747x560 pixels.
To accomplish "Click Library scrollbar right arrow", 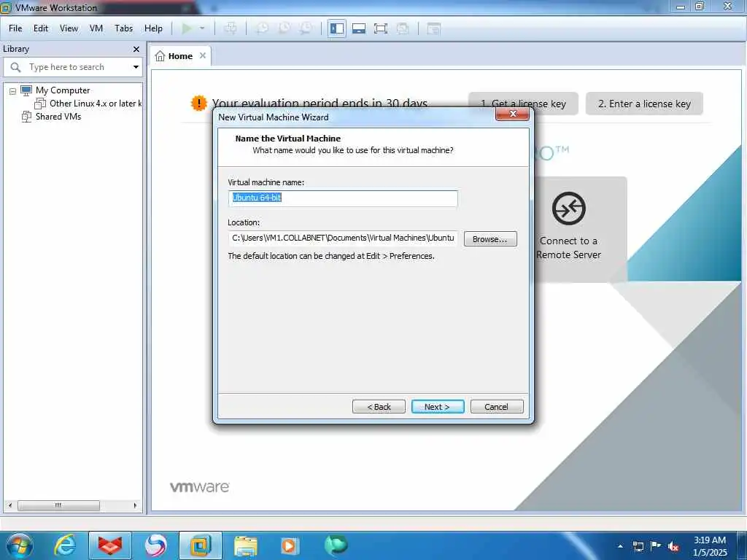I will (135, 505).
